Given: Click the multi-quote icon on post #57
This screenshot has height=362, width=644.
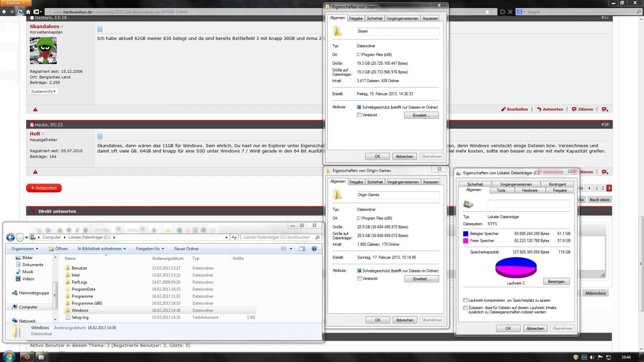Looking at the screenshot, I should [605, 109].
